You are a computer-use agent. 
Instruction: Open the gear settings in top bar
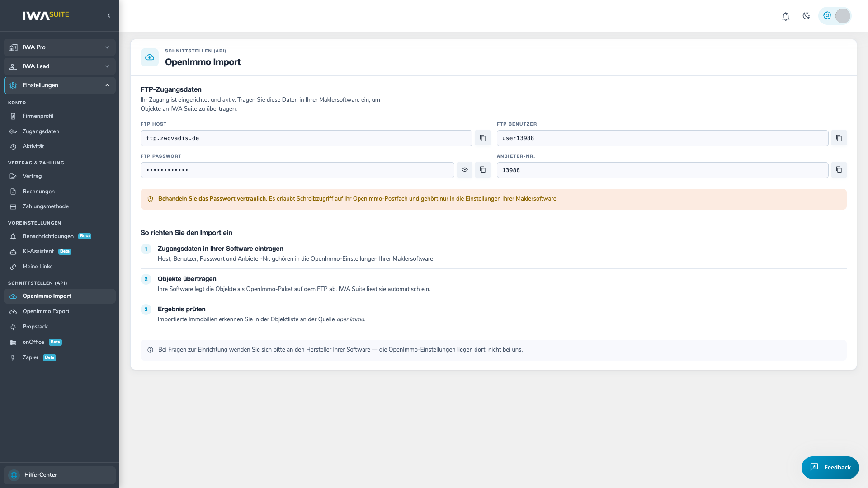click(827, 16)
